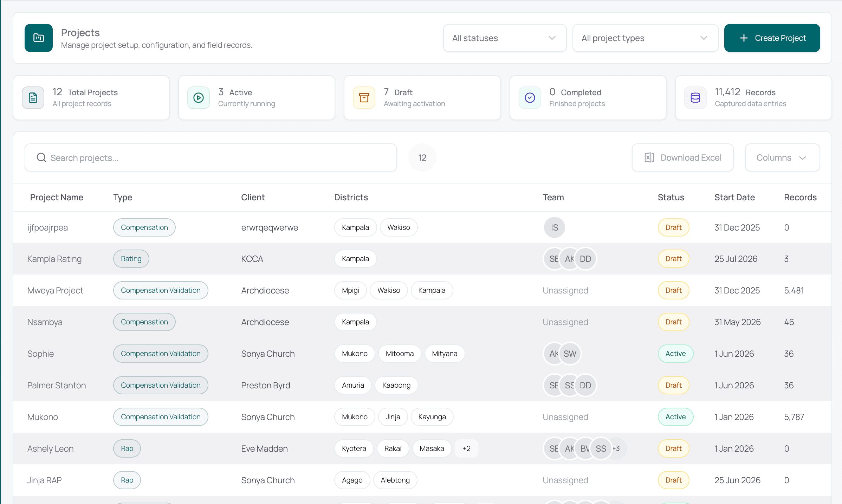
Task: Open the Sophie project
Action: click(x=40, y=354)
